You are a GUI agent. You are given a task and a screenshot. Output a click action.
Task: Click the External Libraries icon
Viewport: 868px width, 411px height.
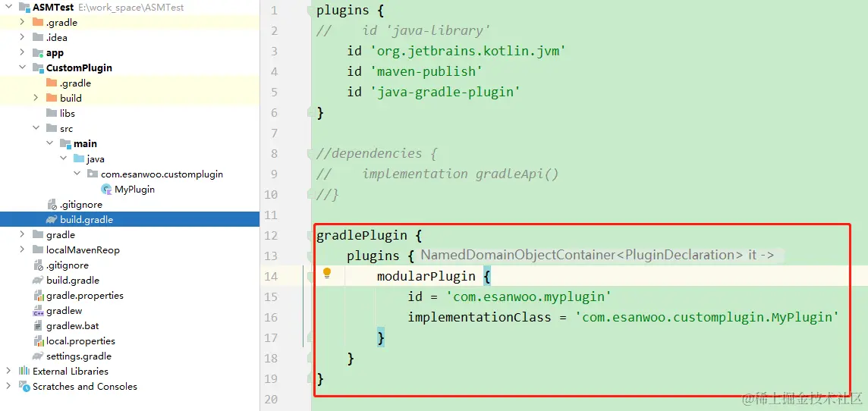[24, 371]
